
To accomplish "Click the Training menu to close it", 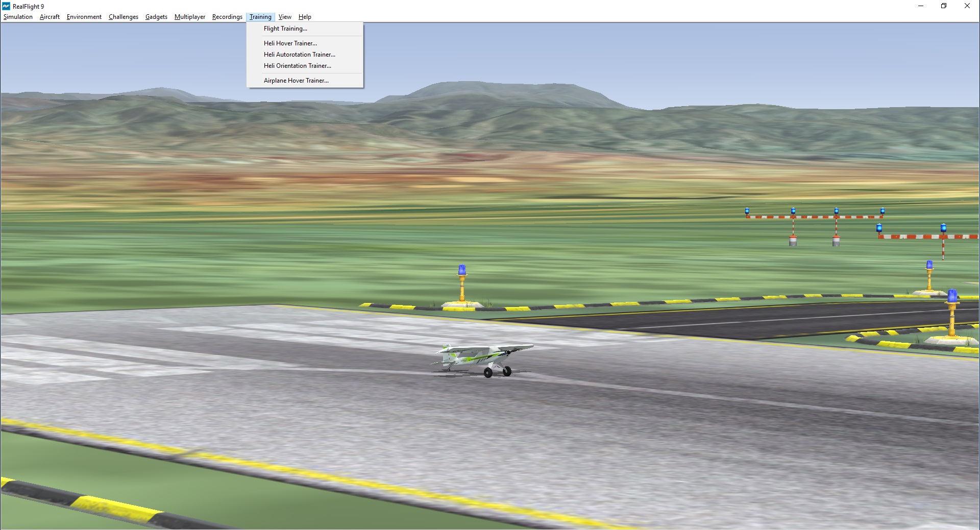I will pyautogui.click(x=260, y=16).
